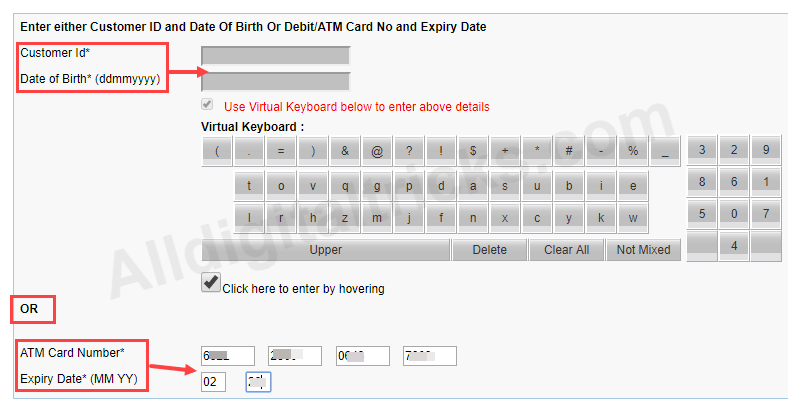Tap the ampersand key
This screenshot has height=405, width=788.
pos(345,150)
